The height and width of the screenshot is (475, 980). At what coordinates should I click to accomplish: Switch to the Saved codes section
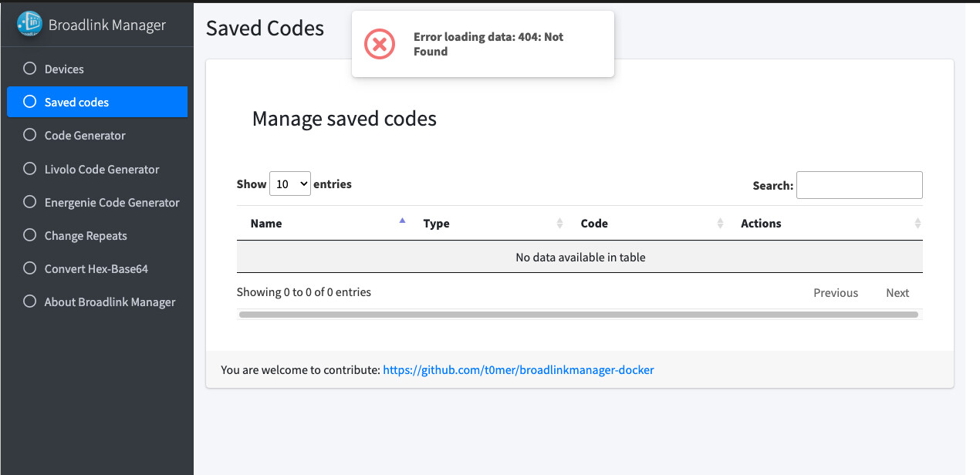(77, 102)
